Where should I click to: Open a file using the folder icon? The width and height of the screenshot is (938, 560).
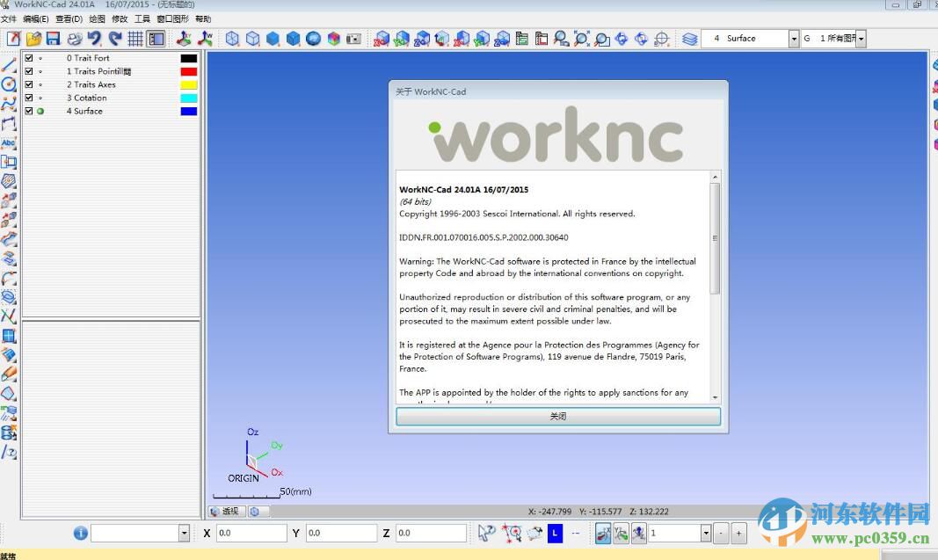33,38
